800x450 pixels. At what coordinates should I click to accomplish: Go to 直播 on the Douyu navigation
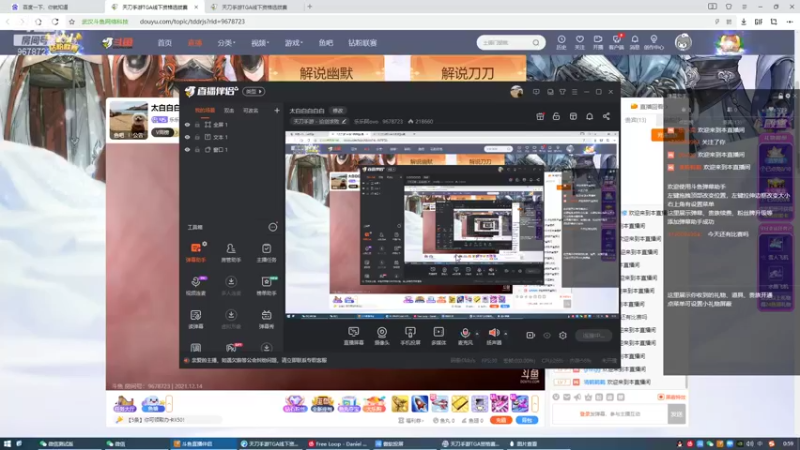click(194, 43)
